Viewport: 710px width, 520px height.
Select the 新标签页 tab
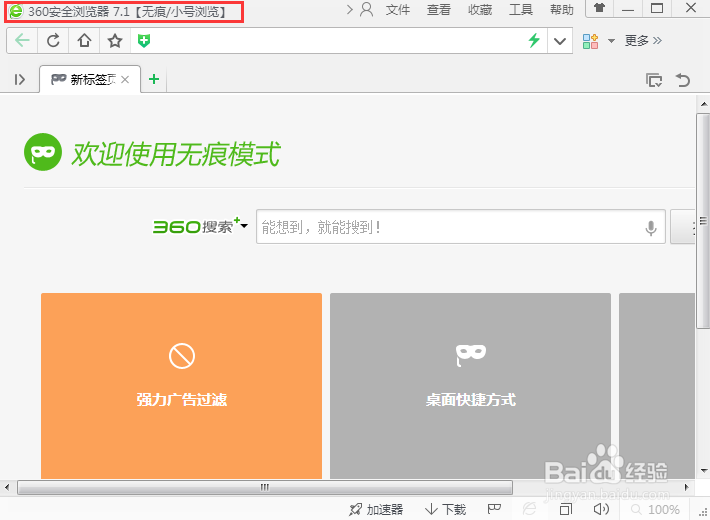pos(90,80)
